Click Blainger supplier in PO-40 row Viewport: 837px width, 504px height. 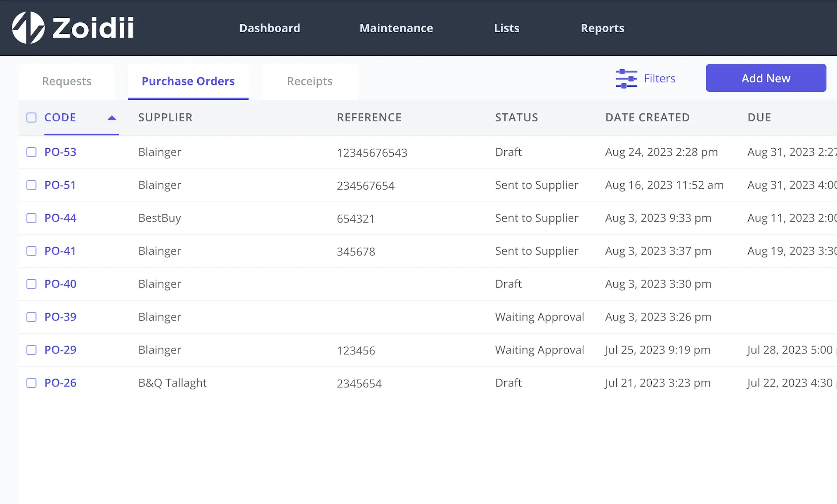tap(160, 284)
